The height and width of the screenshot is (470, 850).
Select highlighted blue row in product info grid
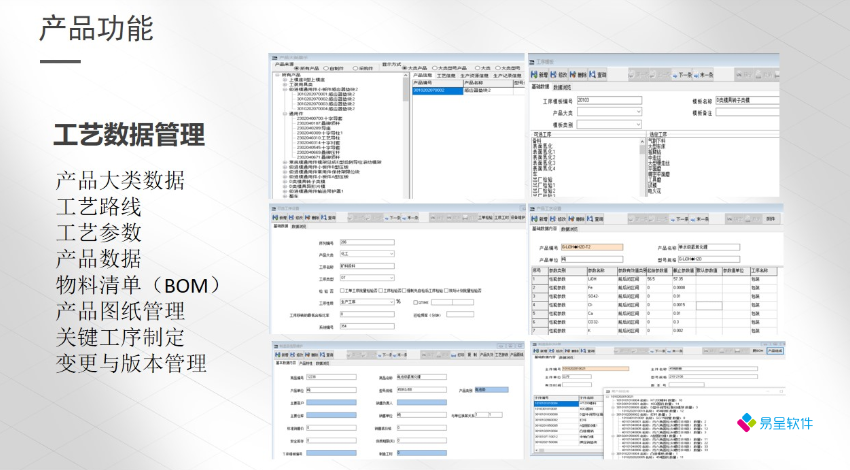(x=437, y=91)
